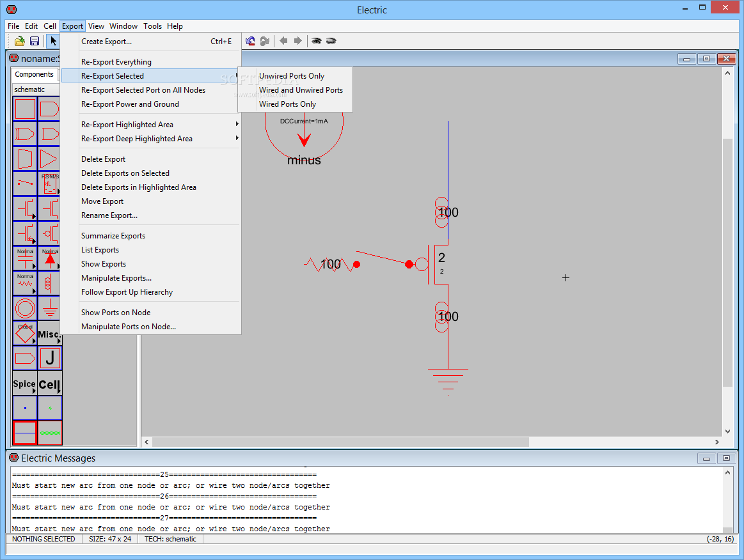Open the Tools menu

(x=152, y=26)
